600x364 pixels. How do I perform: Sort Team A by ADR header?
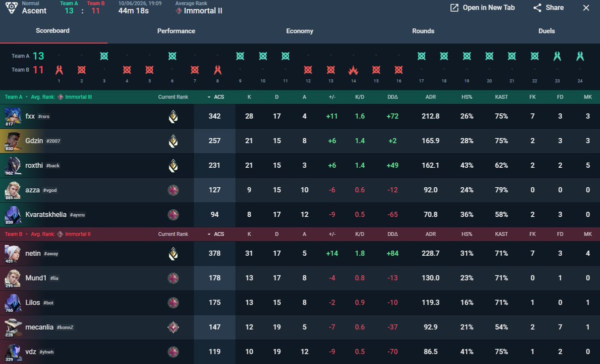click(x=430, y=97)
